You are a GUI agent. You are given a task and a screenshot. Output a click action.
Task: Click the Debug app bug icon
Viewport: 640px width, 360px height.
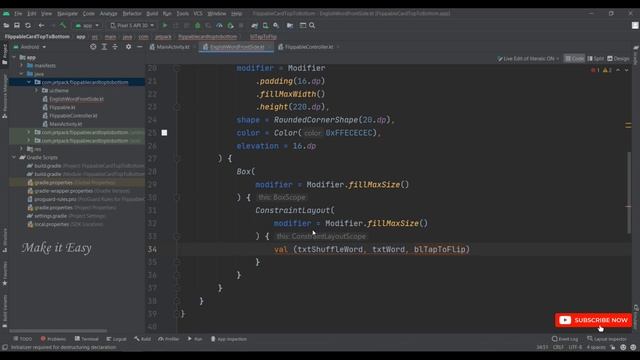pos(198,25)
